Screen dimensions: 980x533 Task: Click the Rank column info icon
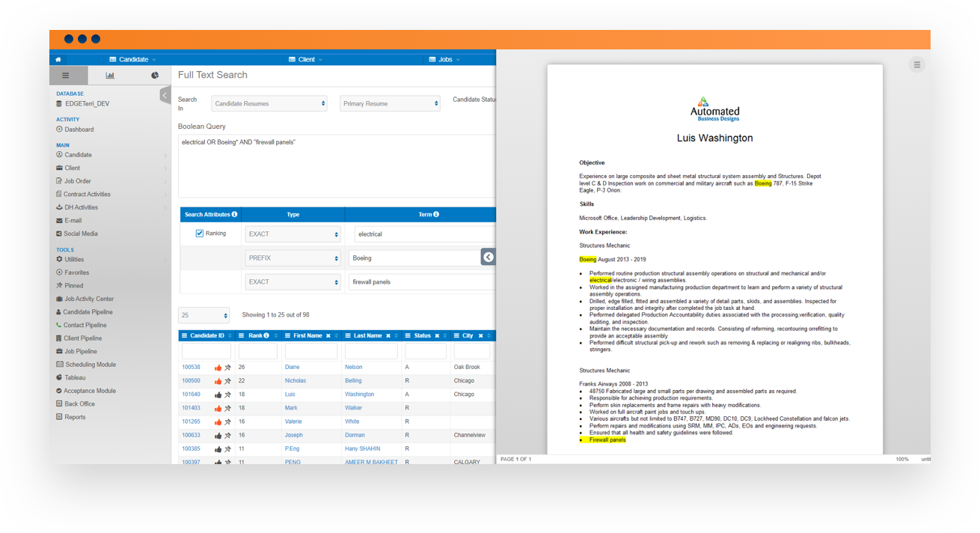266,336
